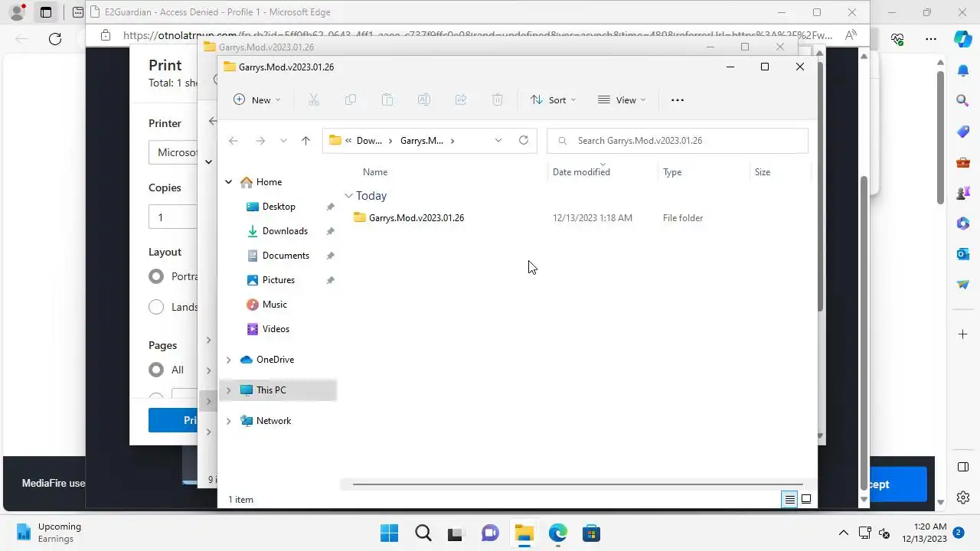Go up one folder level arrow
The width and height of the screenshot is (980, 551).
[x=305, y=141]
